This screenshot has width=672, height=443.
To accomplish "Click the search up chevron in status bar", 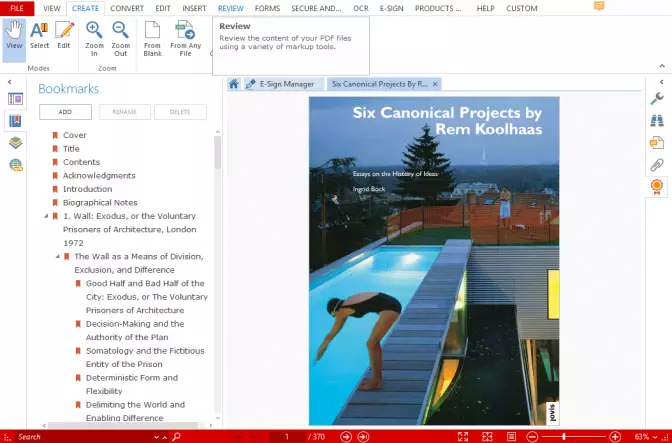I will point(165,437).
